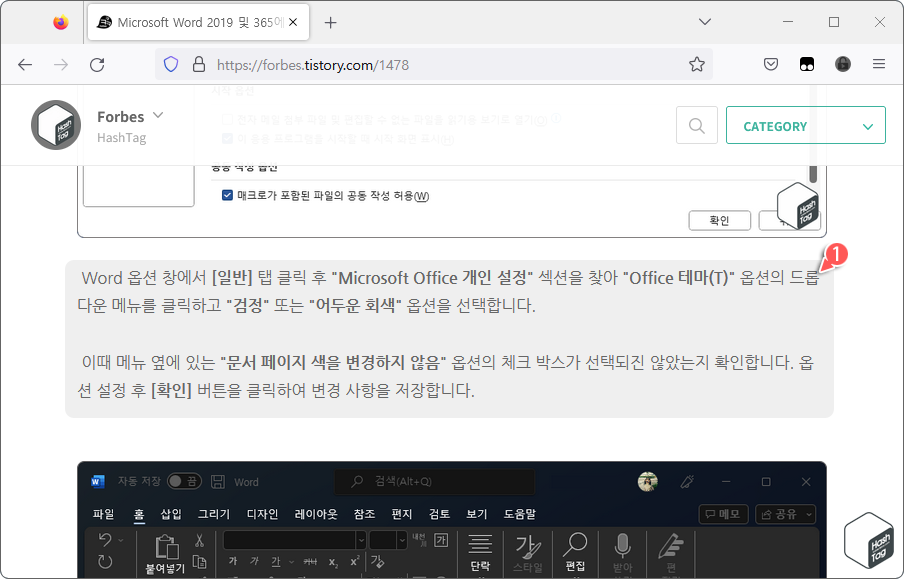Click the editor pen icon in Word's ribbon
Viewport: 904px width, 579px height.
click(671, 547)
